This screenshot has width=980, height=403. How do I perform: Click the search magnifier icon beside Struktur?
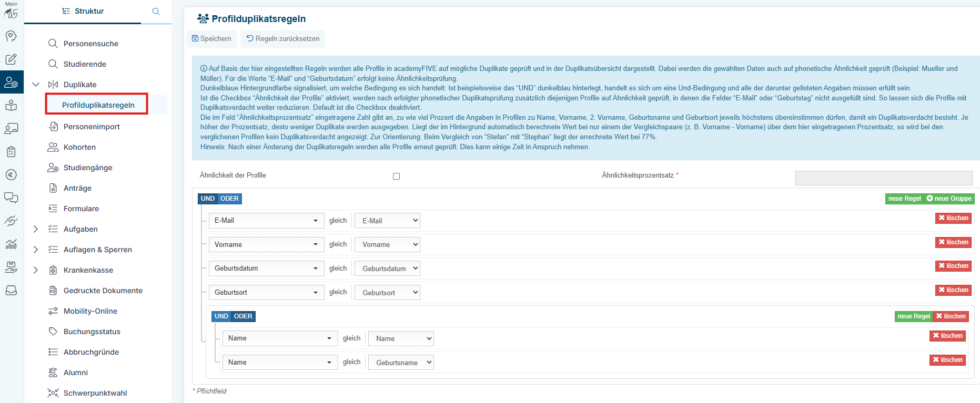click(156, 12)
